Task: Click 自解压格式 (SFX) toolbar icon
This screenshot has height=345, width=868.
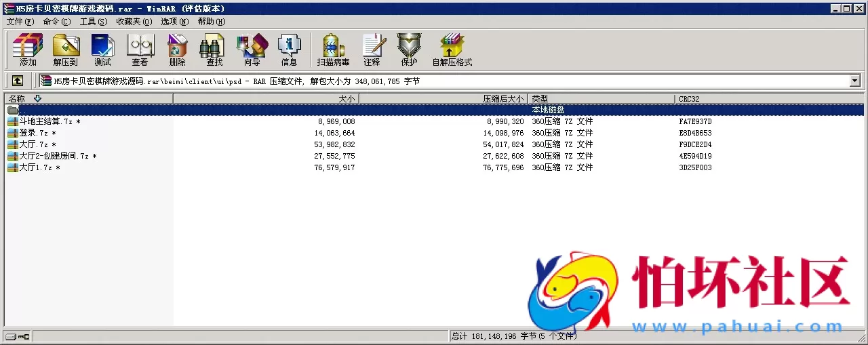Action: (452, 49)
